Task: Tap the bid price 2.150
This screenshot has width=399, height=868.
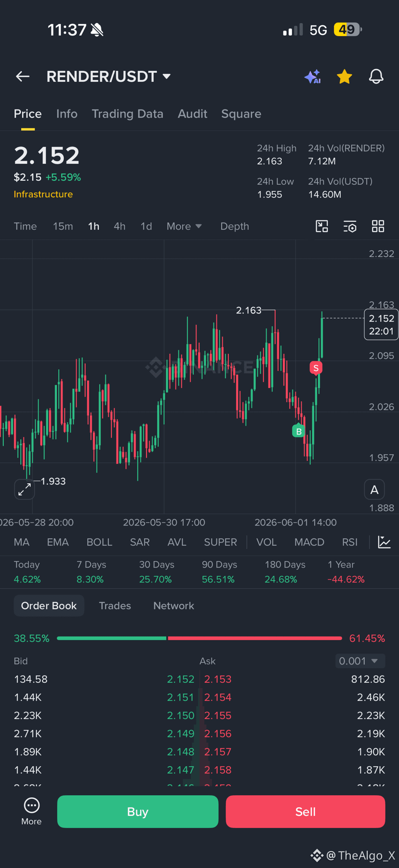Action: (181, 716)
